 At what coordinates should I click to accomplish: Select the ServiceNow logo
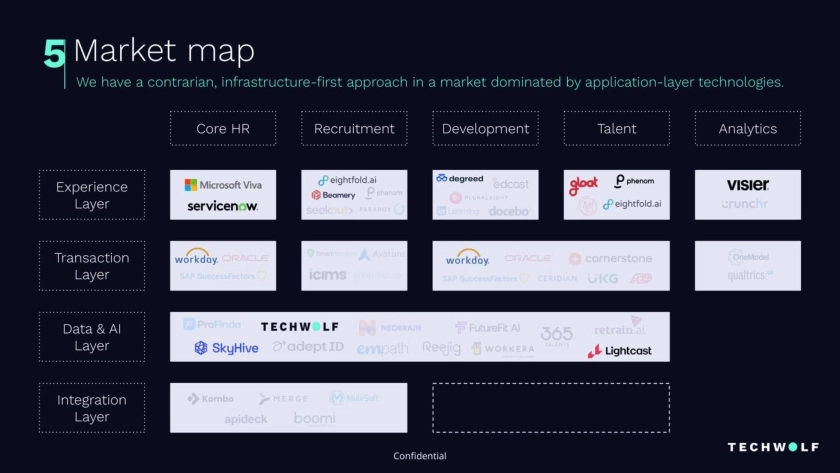222,206
